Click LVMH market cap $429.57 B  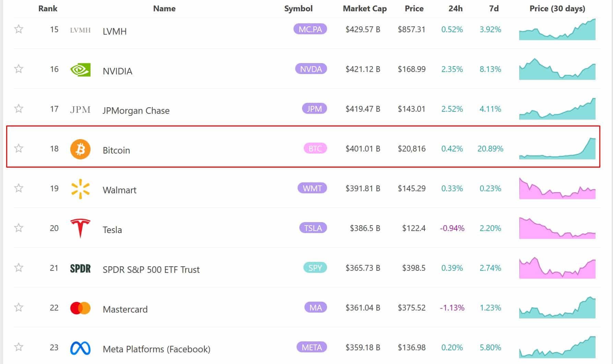pyautogui.click(x=363, y=29)
